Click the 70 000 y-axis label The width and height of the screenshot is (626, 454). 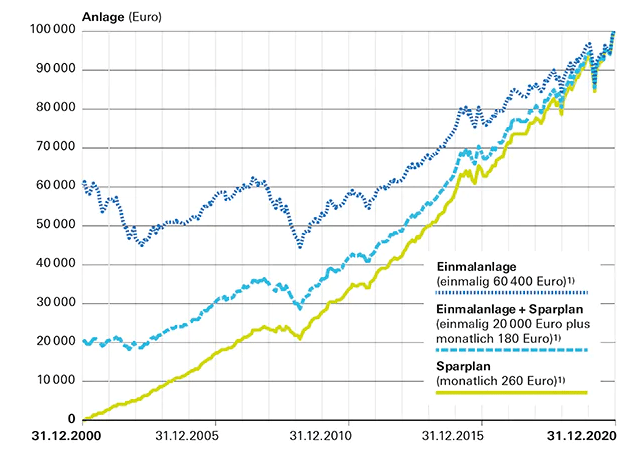55,147
